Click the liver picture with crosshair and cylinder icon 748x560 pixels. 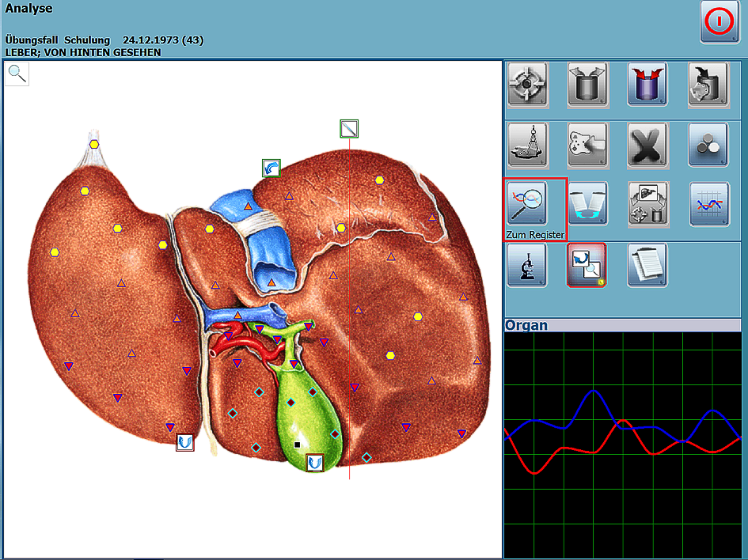(x=647, y=204)
